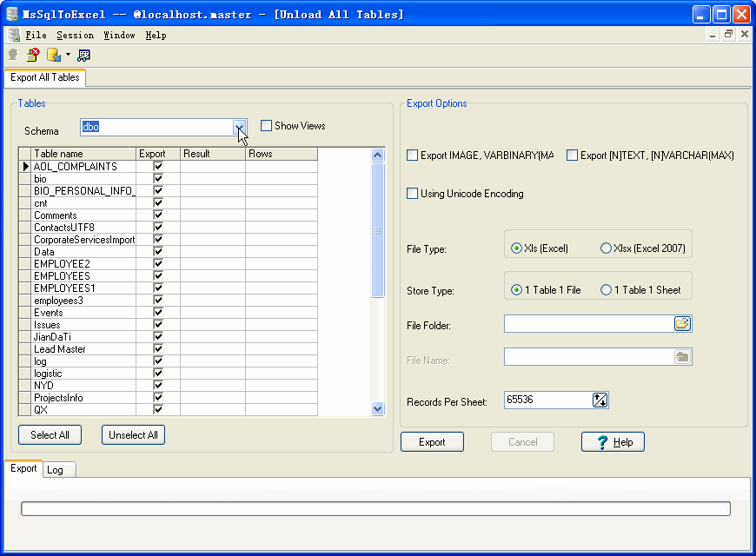
Task: Click the MsSqlToExcel application icon in menu bar
Action: click(14, 35)
